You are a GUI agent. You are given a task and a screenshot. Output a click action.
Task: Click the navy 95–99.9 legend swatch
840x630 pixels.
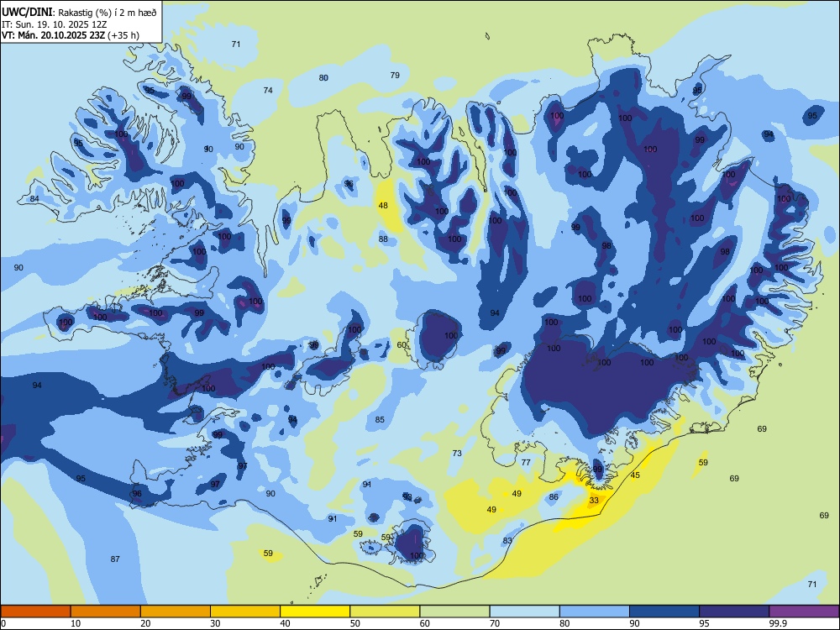coord(734,612)
